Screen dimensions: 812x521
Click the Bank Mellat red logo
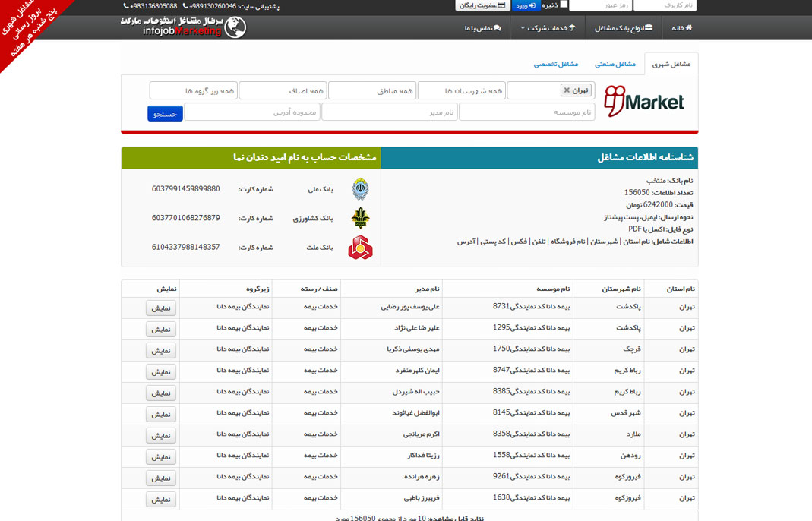[360, 248]
